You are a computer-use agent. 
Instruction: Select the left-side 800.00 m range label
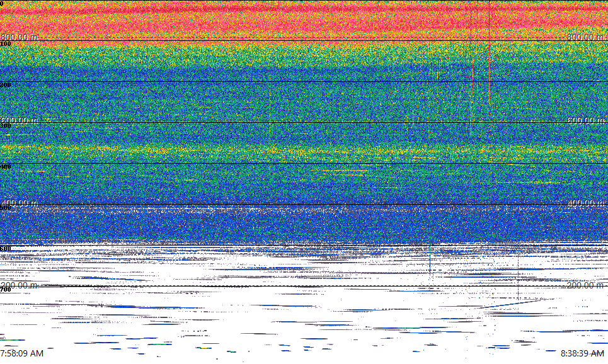pos(20,37)
